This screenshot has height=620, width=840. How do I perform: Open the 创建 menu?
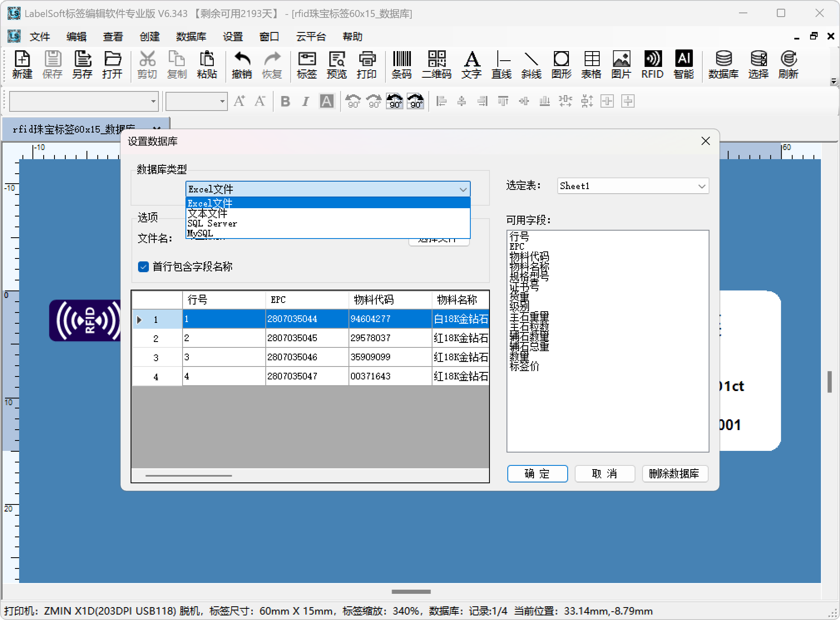point(150,37)
